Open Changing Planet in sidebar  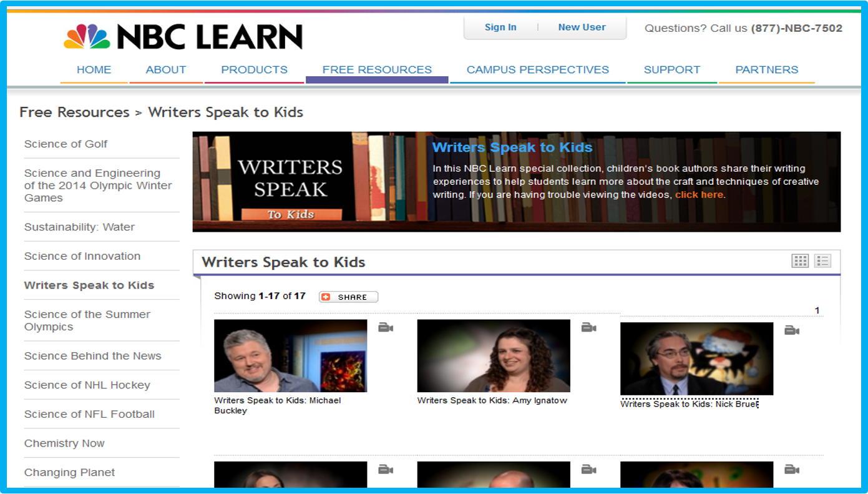(x=69, y=473)
